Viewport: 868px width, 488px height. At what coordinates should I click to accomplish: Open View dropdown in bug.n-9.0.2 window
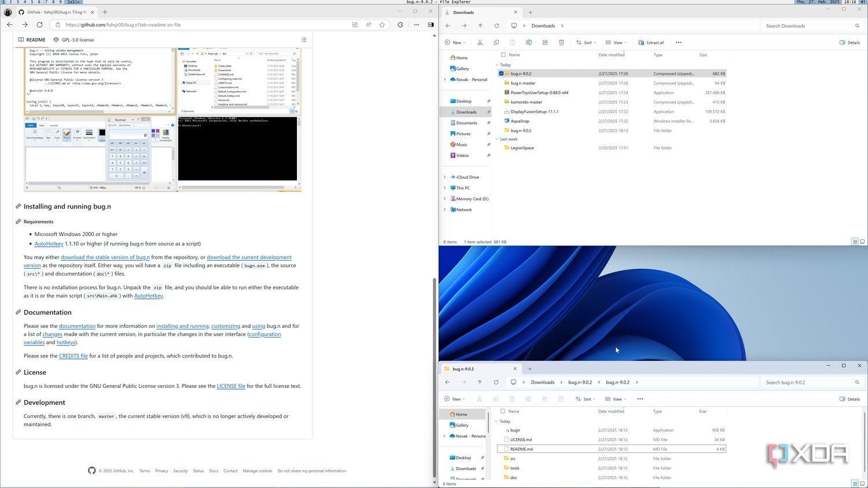tap(616, 399)
